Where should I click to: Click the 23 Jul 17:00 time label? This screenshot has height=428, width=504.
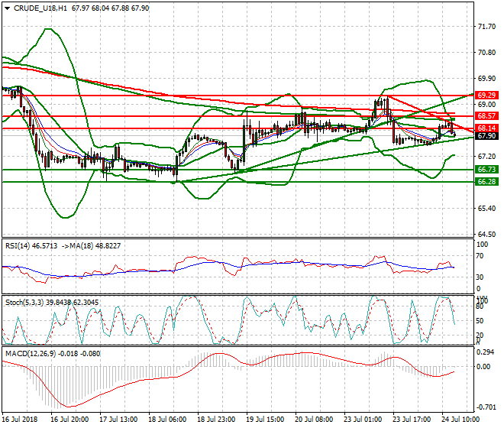tap(412, 420)
